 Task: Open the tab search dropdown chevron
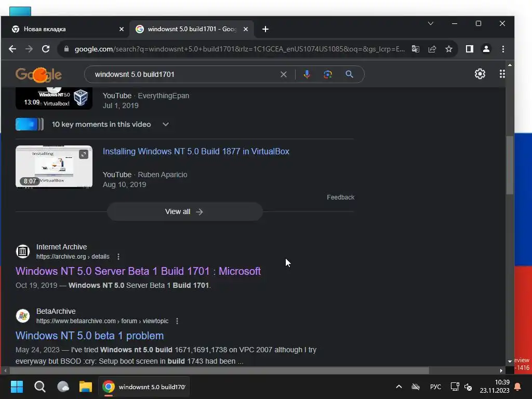click(x=431, y=23)
